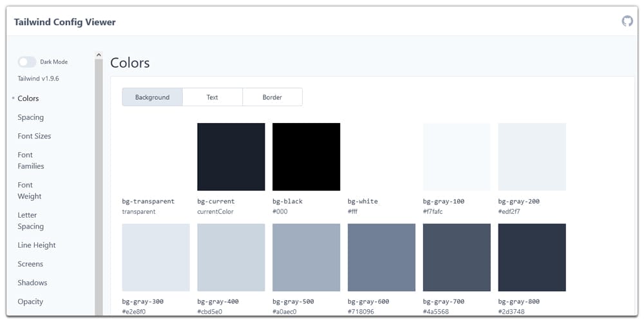This screenshot has height=322, width=644.
Task: Go to the Spacing section
Action: click(30, 117)
